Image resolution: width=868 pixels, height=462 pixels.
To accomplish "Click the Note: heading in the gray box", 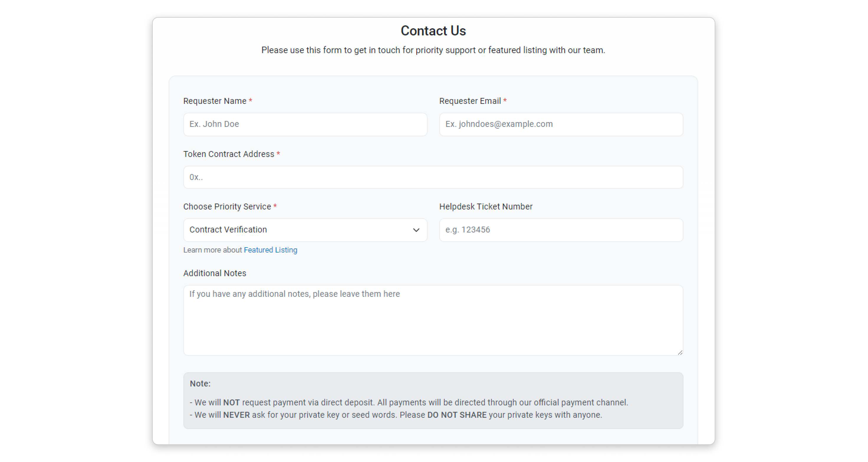I will tap(200, 384).
